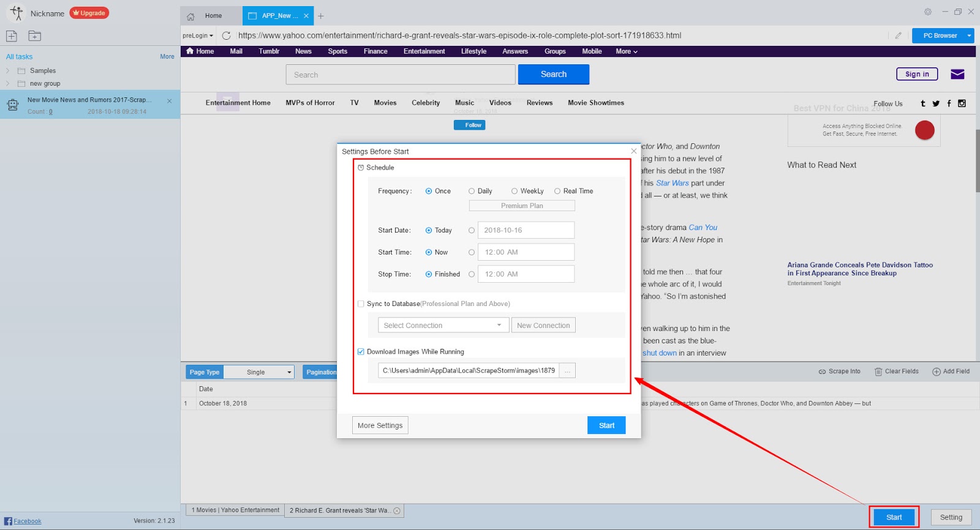
Task: Click the refresh page icon
Action: tap(226, 35)
